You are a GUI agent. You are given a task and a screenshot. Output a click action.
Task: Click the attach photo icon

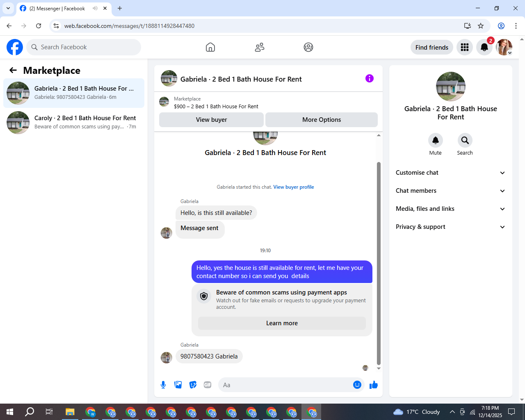(x=178, y=385)
